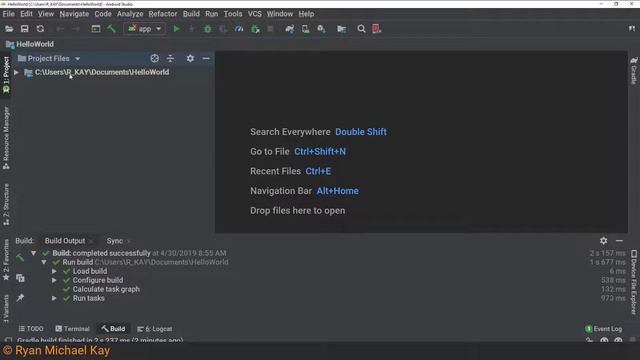Viewport: 640px width, 360px height.
Task: Toggle the 6: Logcat tool window button
Action: pos(154,329)
